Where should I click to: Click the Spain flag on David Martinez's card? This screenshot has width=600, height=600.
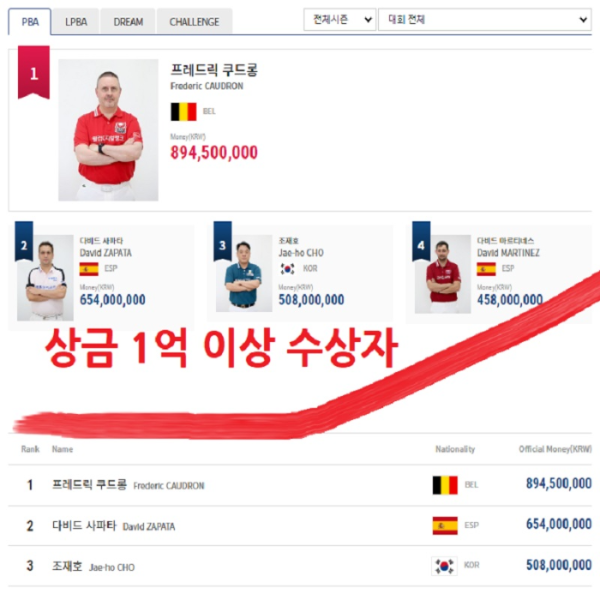[486, 269]
